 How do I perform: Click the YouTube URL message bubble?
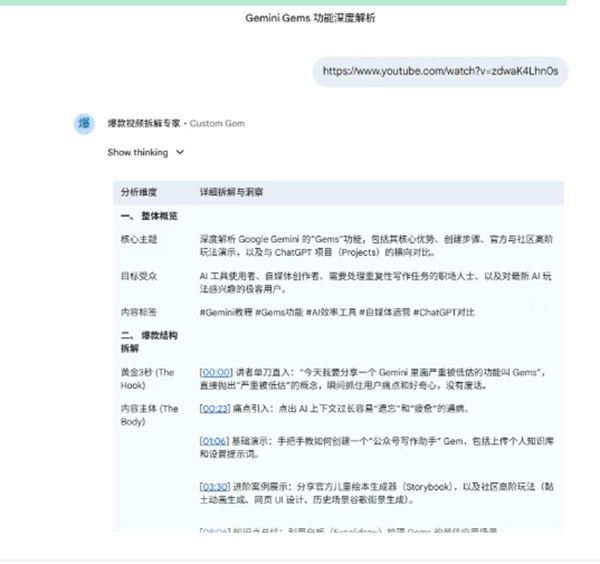coord(446,71)
